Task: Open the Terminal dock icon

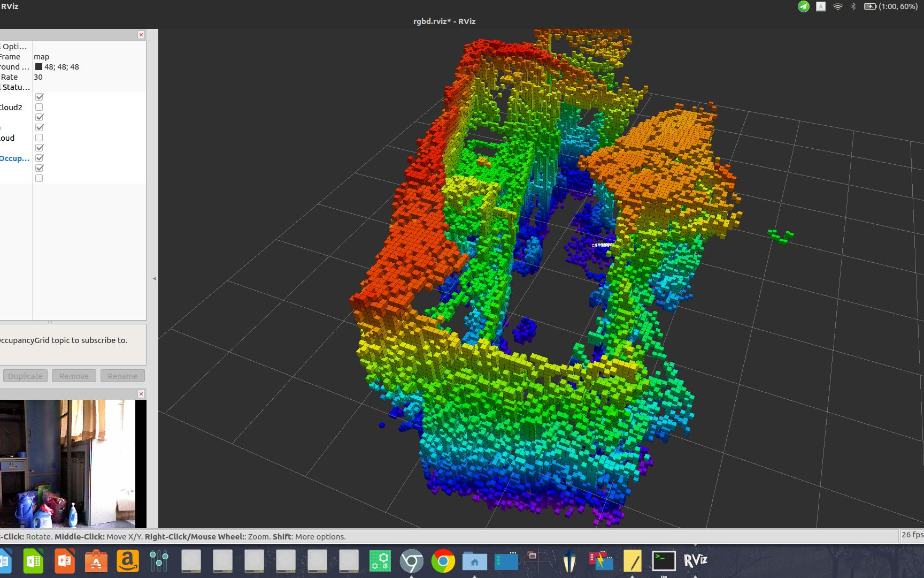Action: pyautogui.click(x=664, y=561)
